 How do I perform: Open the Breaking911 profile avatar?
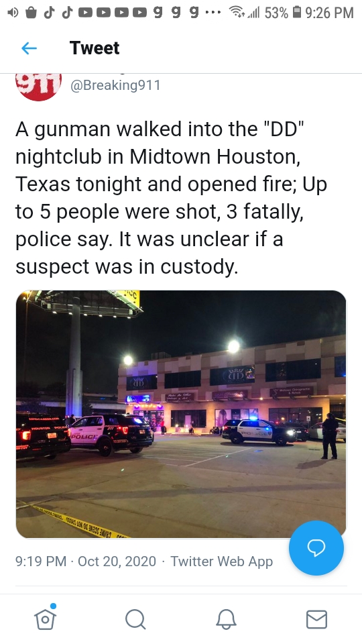(x=39, y=87)
